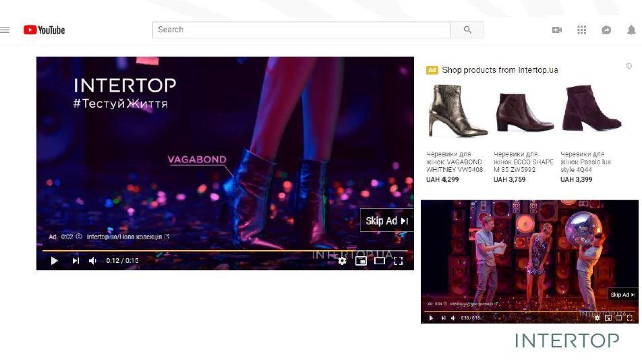642x364 pixels.
Task: Open the intertop.ua/Нова-колекція link in main video
Action: point(127,237)
